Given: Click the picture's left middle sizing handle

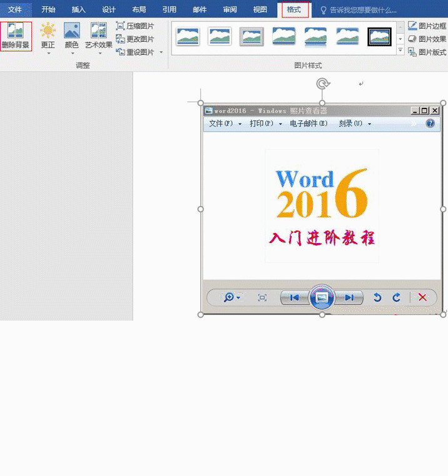Looking at the screenshot, I should (200, 209).
